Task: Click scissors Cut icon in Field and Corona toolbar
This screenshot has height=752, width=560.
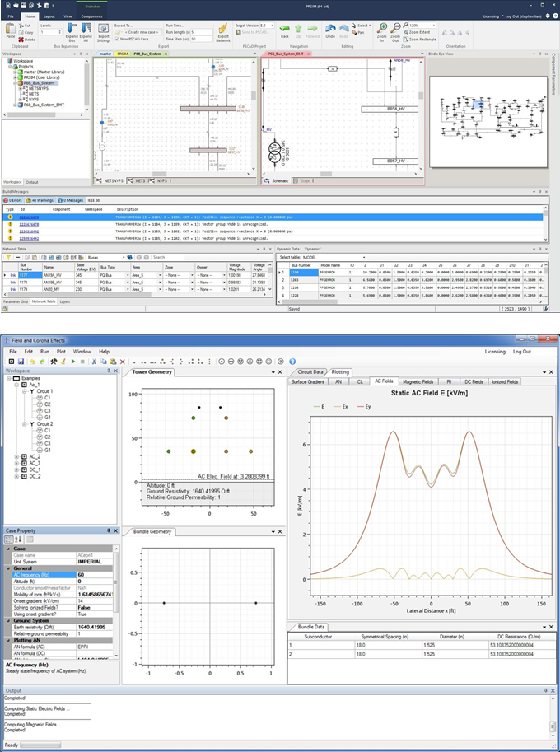Action: [94, 362]
